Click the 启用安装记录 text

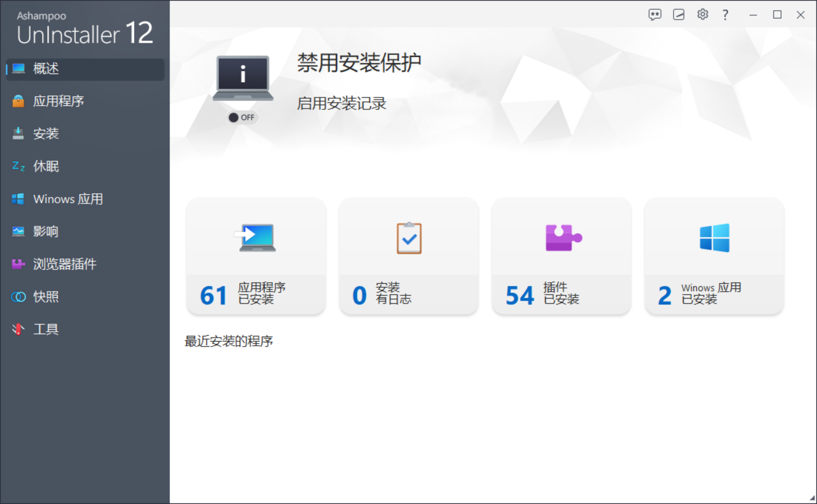coord(342,104)
